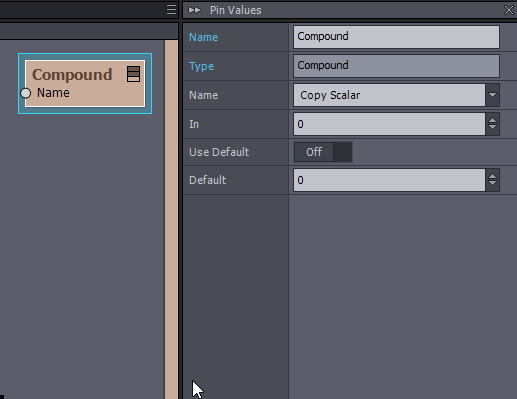Screen dimensions: 517x399
Task: Open the hamburger panel menu icon
Action: 171,10
